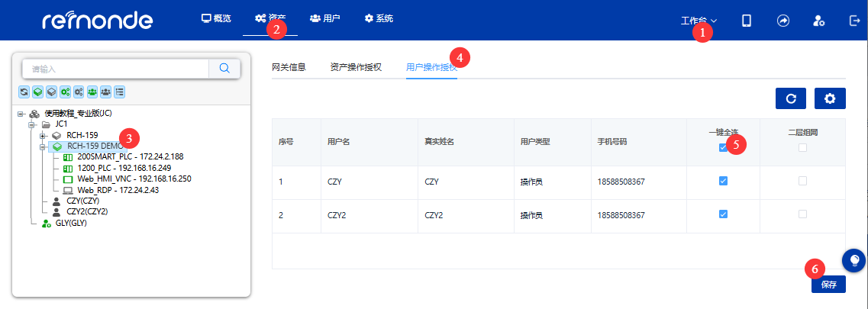868x309 pixels.
Task: Click the gray gears asset filter icon
Action: pyautogui.click(x=79, y=92)
